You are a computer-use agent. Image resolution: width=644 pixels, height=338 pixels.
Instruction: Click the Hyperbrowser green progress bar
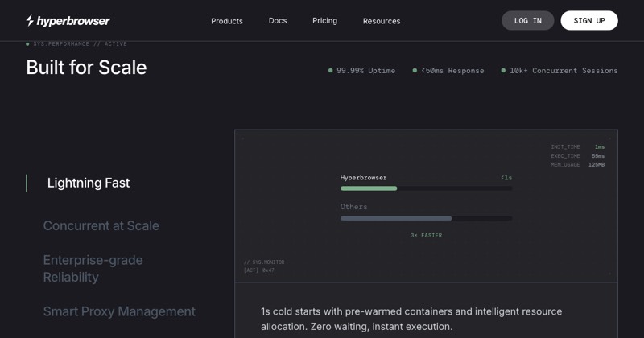click(426, 188)
